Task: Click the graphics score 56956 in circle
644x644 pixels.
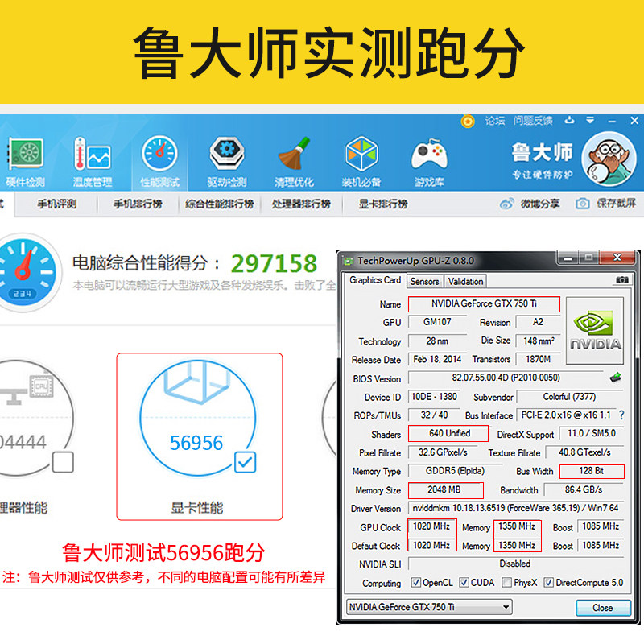Action: point(196,443)
